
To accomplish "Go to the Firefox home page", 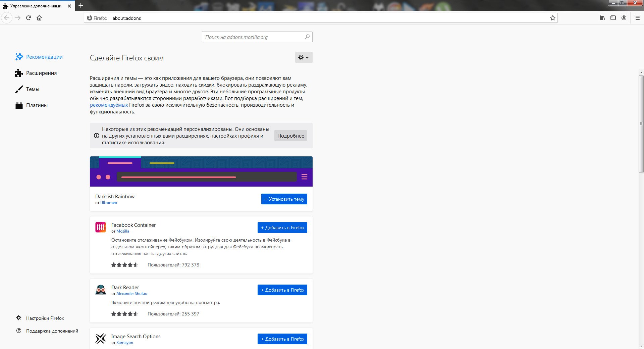I will click(39, 18).
